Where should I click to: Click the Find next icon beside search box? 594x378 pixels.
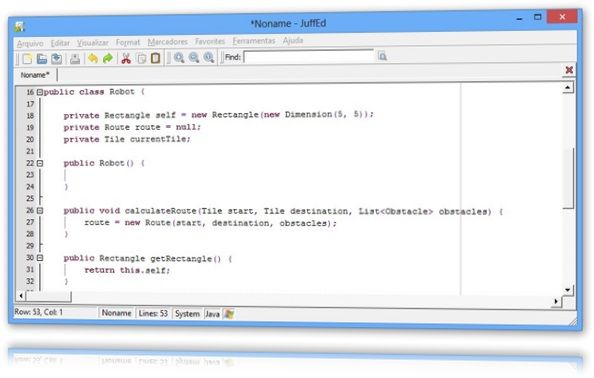click(x=382, y=56)
